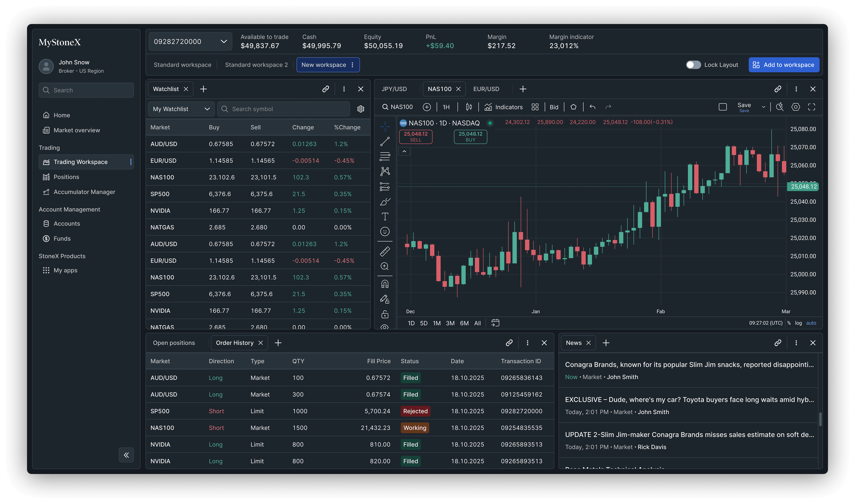This screenshot has height=504, width=855.
Task: Switch to the Open positions tab
Action: (x=174, y=343)
